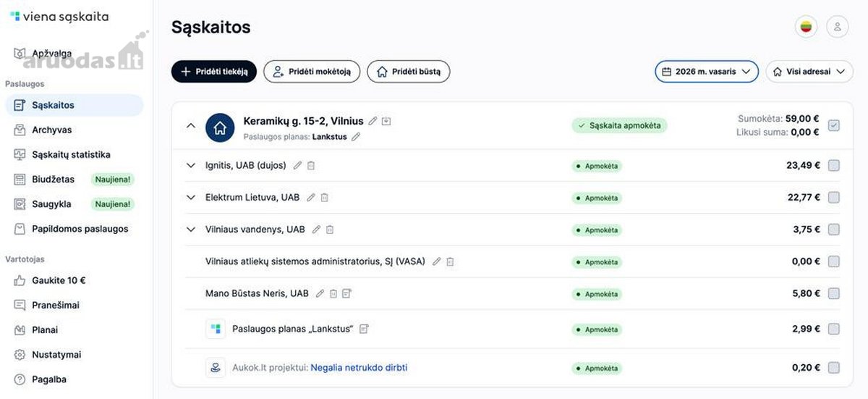
Task: Tick the Elektrum Lietuva 22,77 € checkbox
Action: tap(833, 197)
